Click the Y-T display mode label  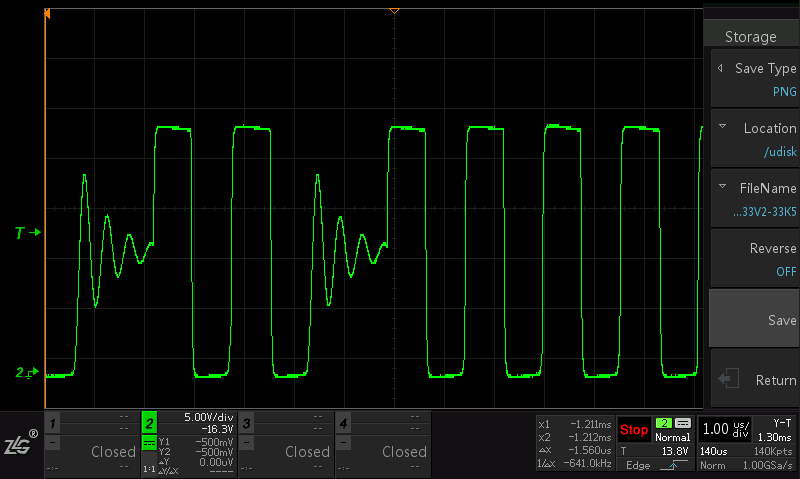[x=782, y=423]
